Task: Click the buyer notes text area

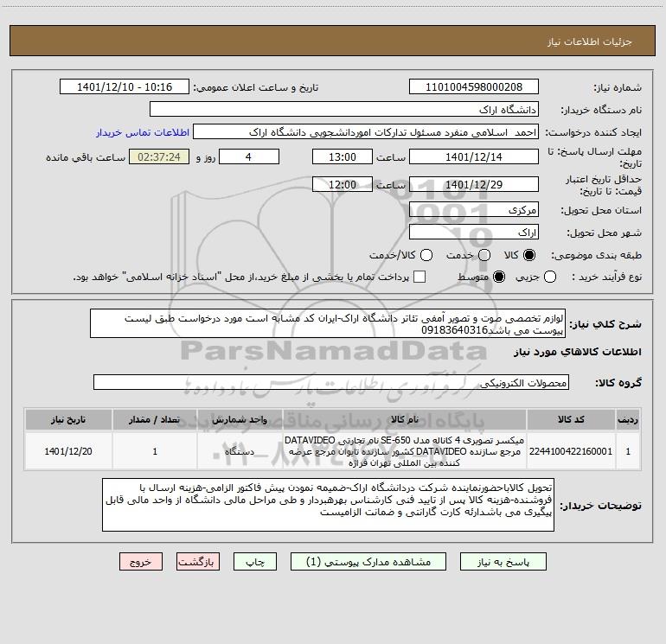Action: 328,505
